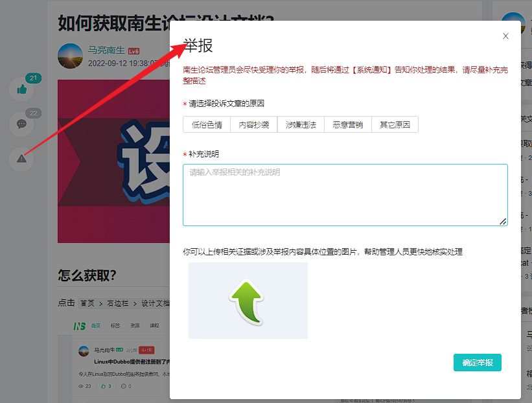
Task: Click the report warning triangle icon
Action: tap(21, 159)
